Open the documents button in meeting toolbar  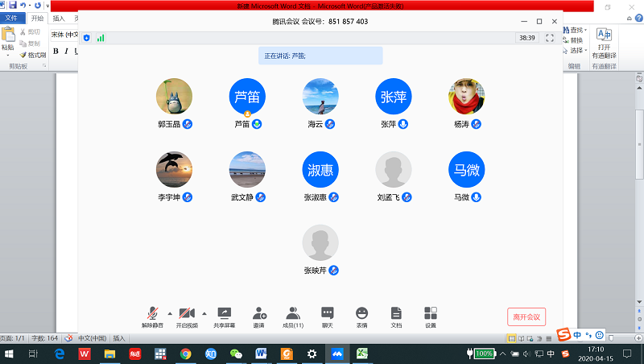pos(396,317)
